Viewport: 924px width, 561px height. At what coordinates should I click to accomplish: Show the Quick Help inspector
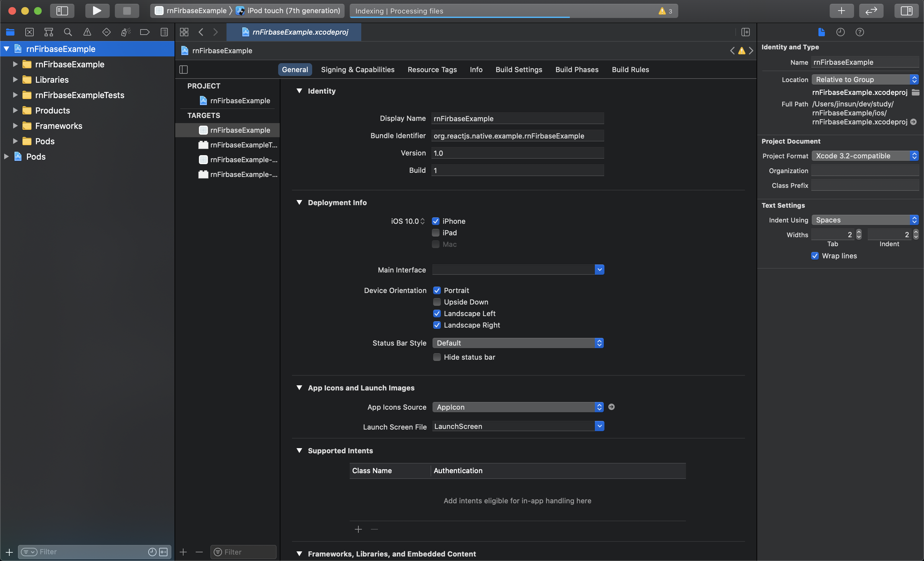click(860, 32)
